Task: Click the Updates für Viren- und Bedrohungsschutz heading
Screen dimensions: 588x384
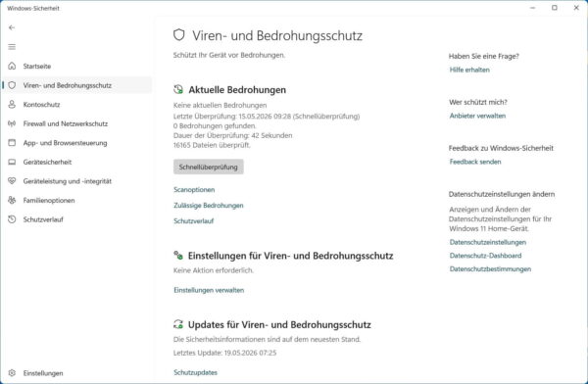Action: pos(279,324)
